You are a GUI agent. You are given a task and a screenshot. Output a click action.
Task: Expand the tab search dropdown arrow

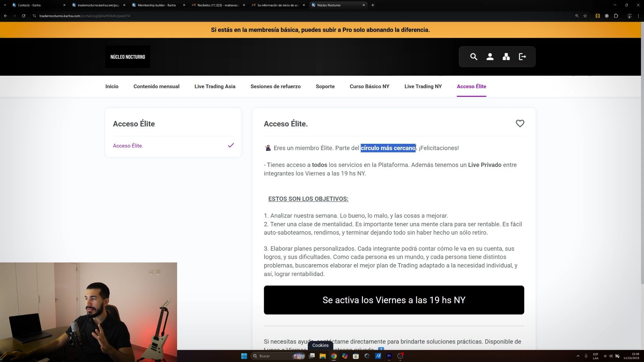[x=5, y=5]
